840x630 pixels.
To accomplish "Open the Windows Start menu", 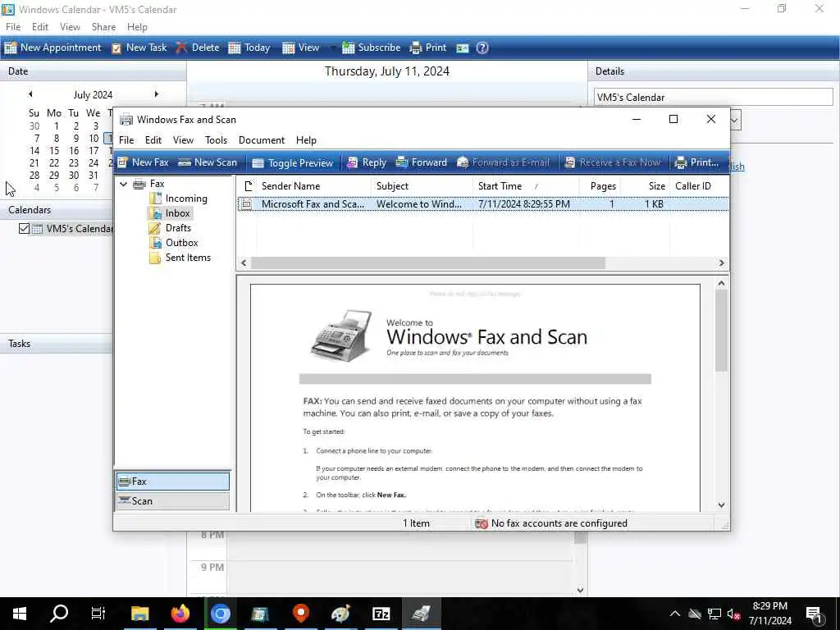I will [20, 614].
